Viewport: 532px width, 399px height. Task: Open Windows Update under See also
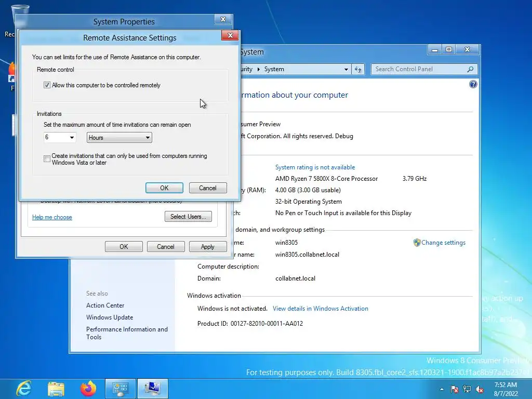110,317
